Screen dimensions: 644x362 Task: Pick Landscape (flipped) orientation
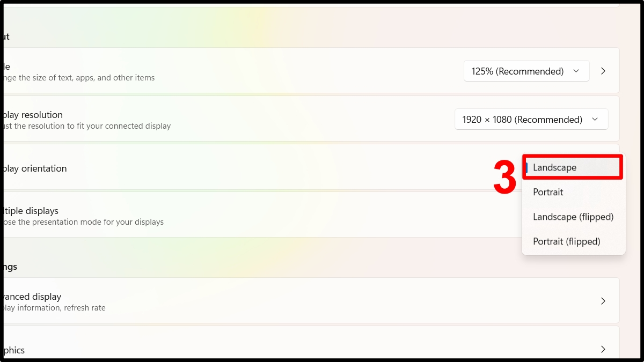tap(573, 217)
